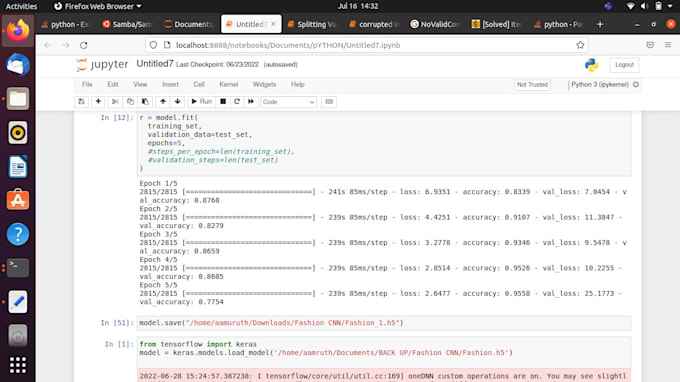Restart kernel and run all cells icon
Viewport: 680px width, 382px height.
tap(251, 101)
